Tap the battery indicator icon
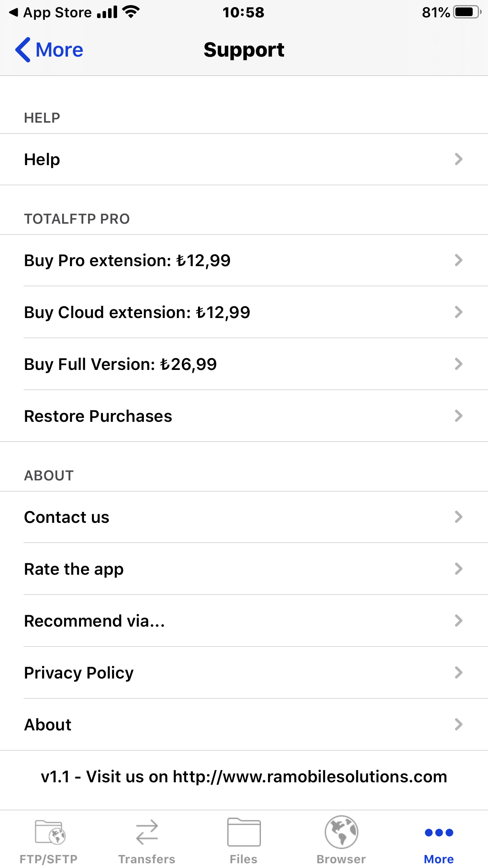Image resolution: width=488 pixels, height=868 pixels. pos(467,12)
